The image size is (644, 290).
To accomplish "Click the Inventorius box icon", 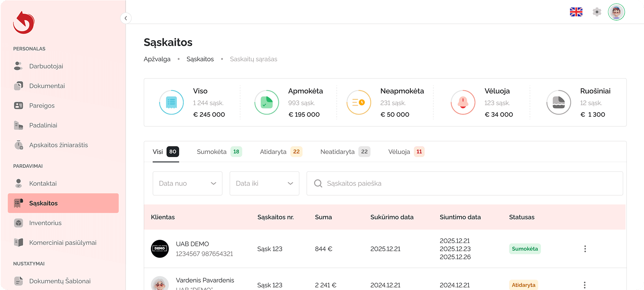I will click(18, 223).
